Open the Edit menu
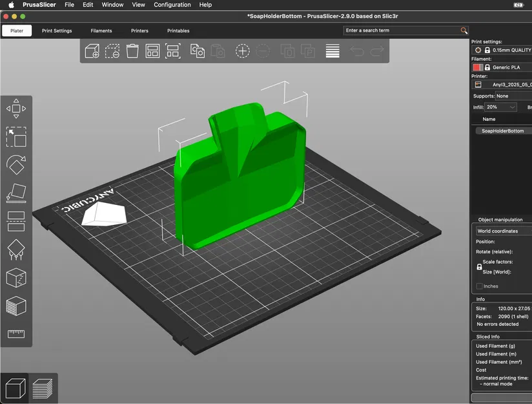The width and height of the screenshot is (532, 404). 88,5
